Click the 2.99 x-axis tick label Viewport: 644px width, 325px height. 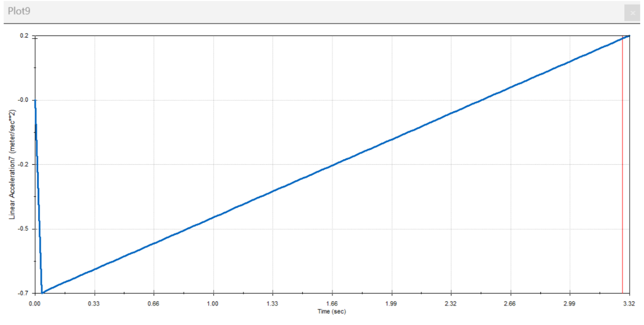click(x=570, y=303)
